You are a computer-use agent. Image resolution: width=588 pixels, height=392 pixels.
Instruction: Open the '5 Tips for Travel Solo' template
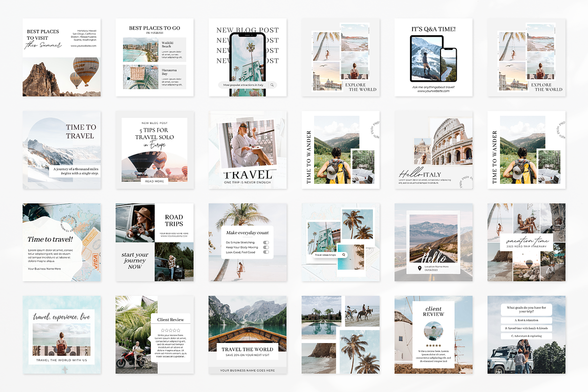154,150
